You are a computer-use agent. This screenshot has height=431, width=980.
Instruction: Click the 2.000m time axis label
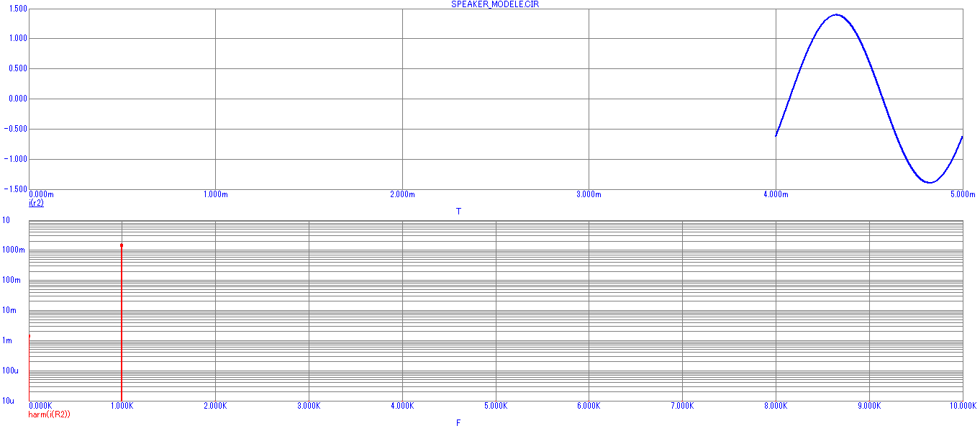pyautogui.click(x=402, y=194)
